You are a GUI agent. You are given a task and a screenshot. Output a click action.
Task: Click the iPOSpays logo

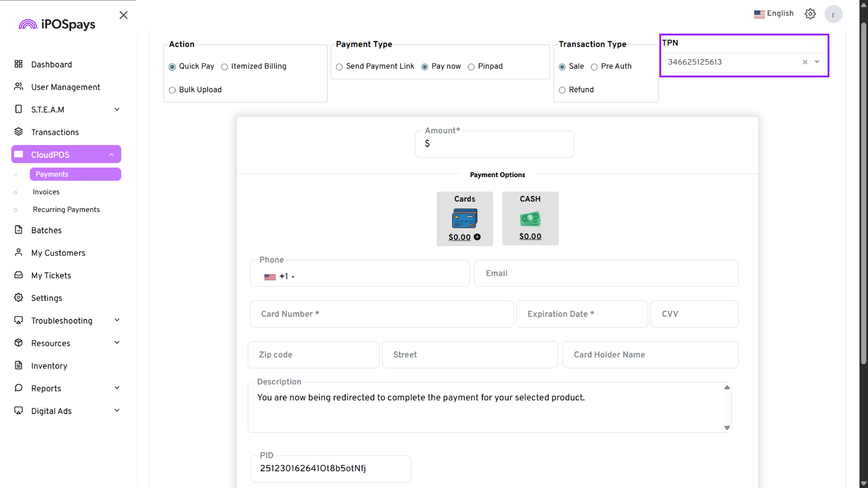57,24
